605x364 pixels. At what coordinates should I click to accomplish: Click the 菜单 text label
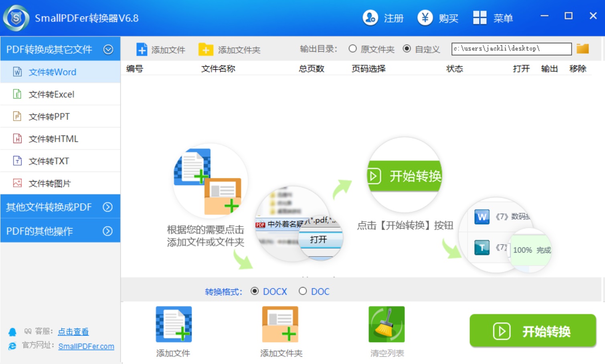(x=503, y=18)
